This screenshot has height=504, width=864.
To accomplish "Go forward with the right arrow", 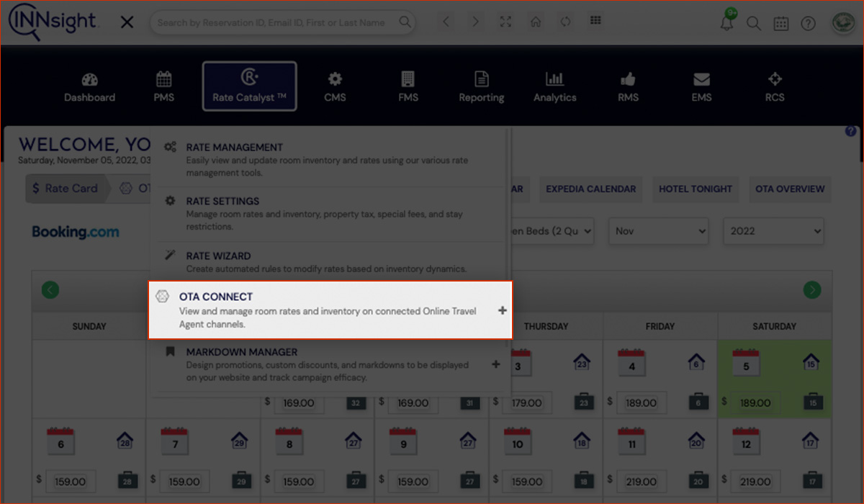I will click(475, 22).
